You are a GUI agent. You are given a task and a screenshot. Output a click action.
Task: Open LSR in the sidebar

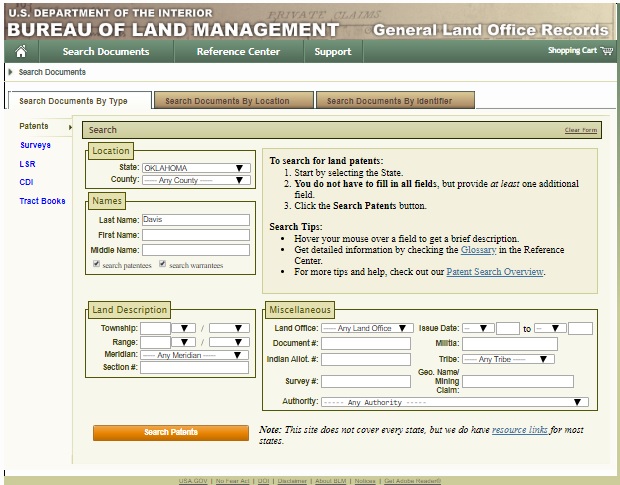click(27, 164)
